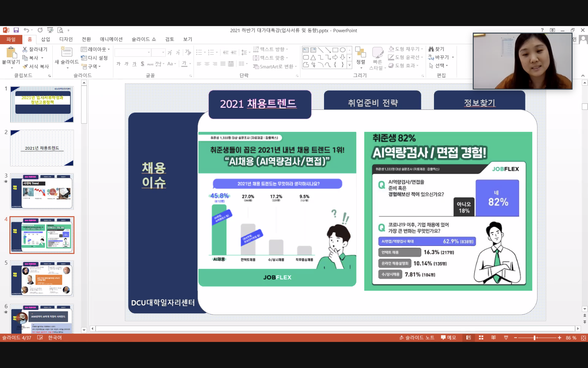Click Align Text (텍스트 맞춤) button
This screenshot has height=368, width=588.
271,58
